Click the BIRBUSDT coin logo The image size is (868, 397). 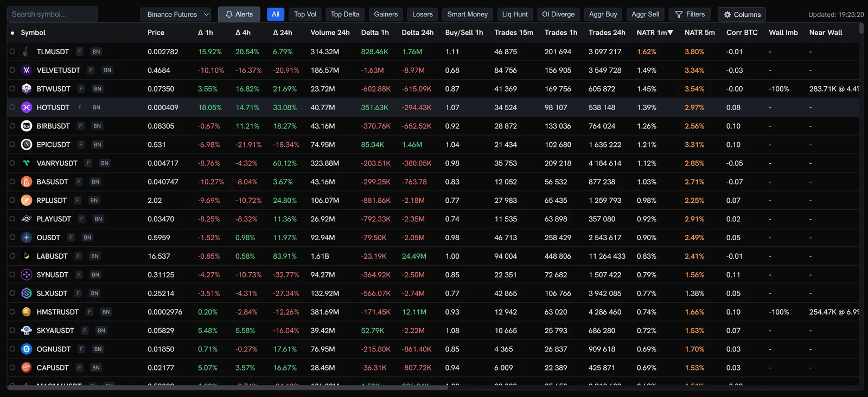[x=26, y=126]
